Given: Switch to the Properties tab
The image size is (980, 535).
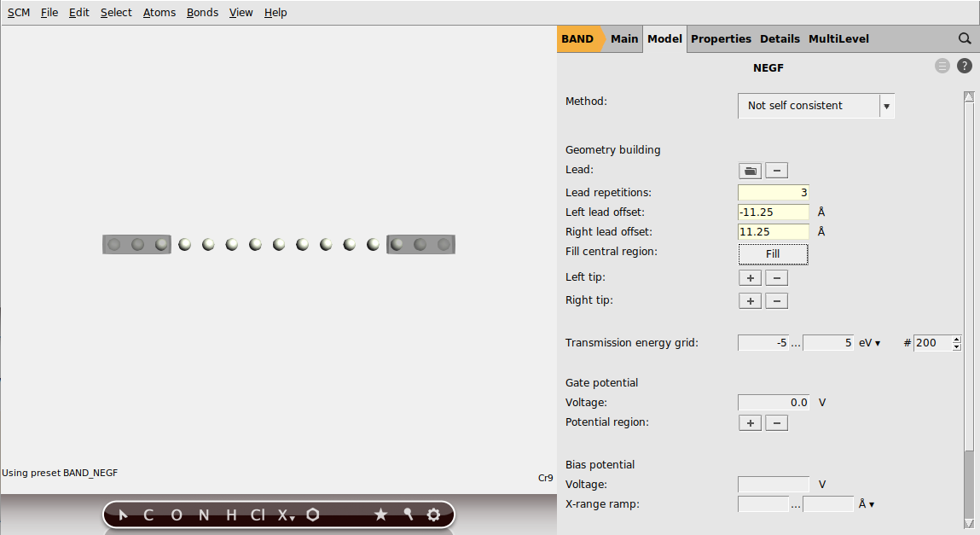Looking at the screenshot, I should 721,38.
